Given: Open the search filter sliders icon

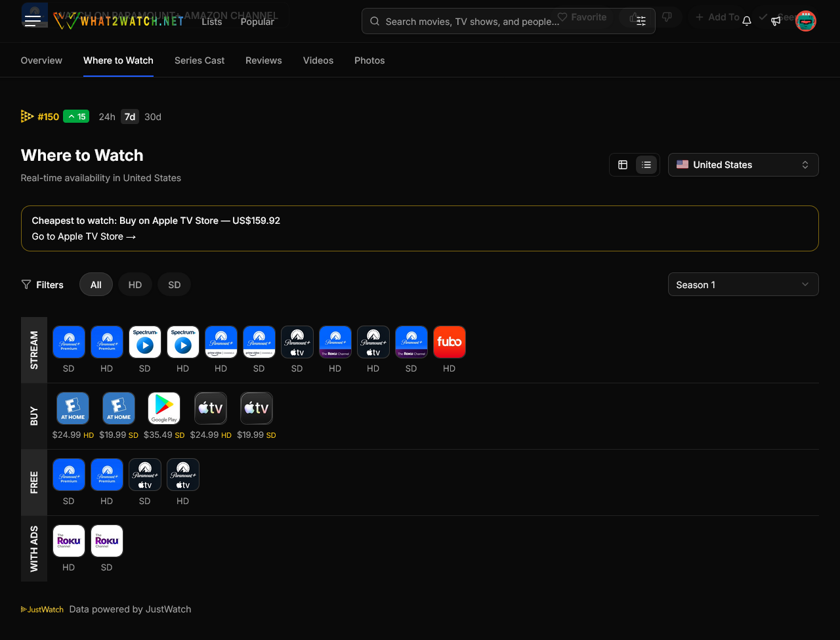Looking at the screenshot, I should (x=640, y=21).
